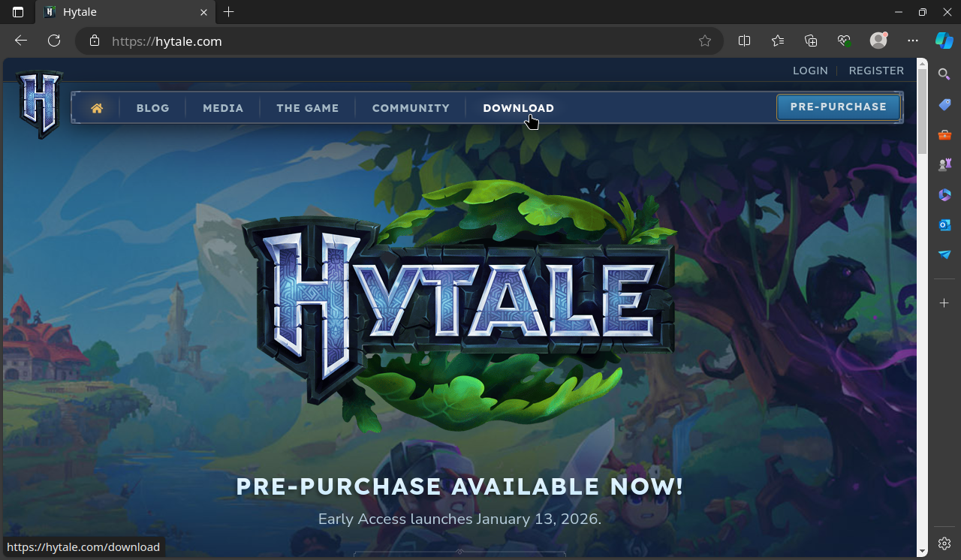Open search in the Edge sidebar
The width and height of the screenshot is (961, 560).
pyautogui.click(x=944, y=74)
